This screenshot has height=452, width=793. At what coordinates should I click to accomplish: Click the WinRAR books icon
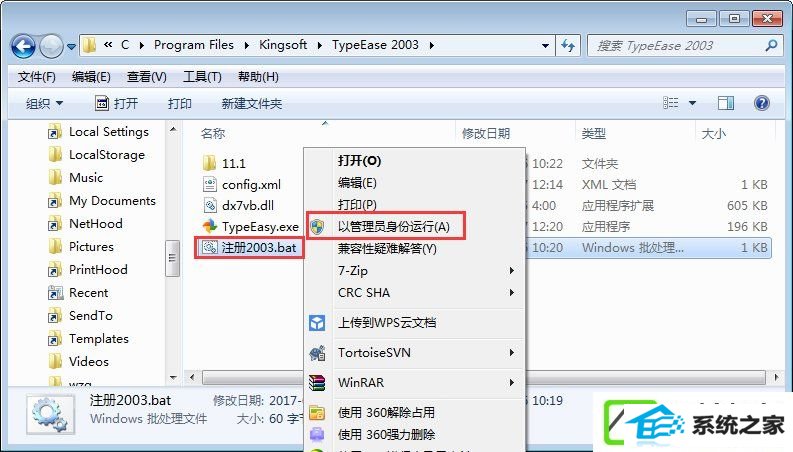[317, 383]
